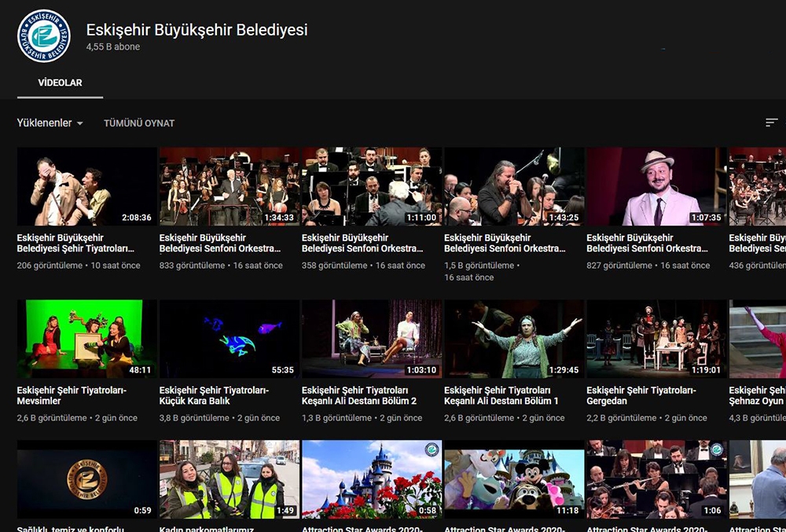This screenshot has width=786, height=532.
Task: Open the Kadın parkomatlarımız video title
Action: pos(207,529)
